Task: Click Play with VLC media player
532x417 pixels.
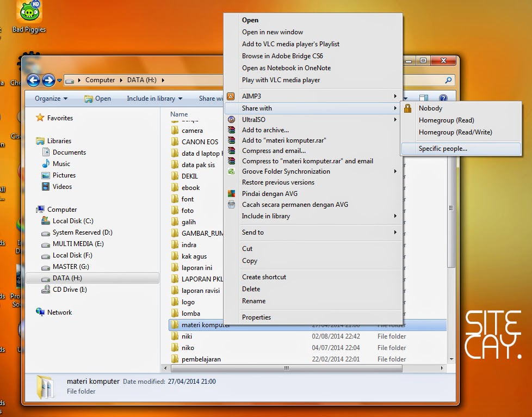Action: pos(313,80)
